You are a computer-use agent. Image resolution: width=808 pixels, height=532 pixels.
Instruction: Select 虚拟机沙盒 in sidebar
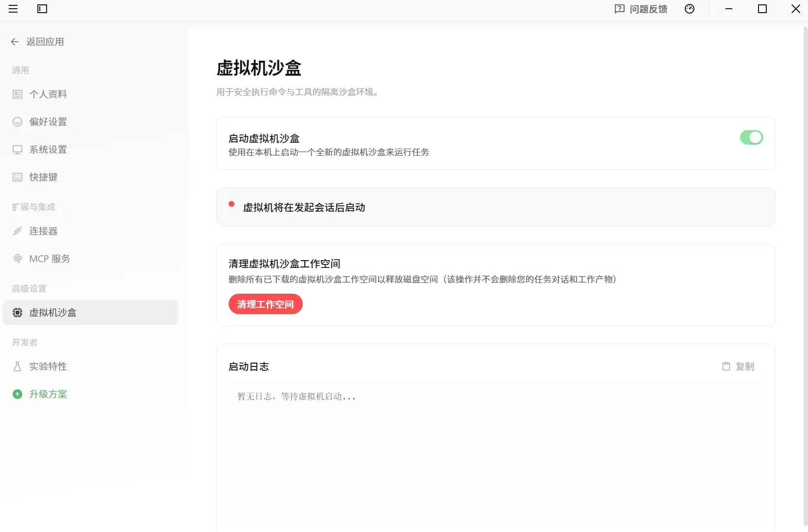[52, 313]
